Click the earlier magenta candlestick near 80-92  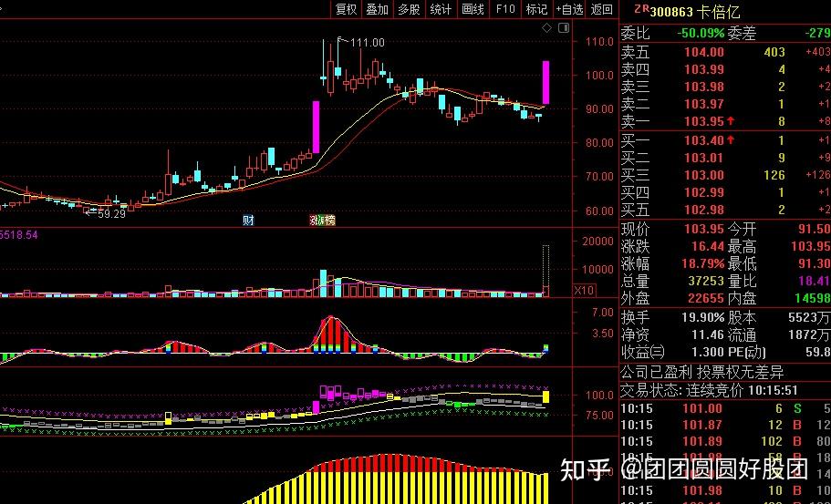tap(317, 127)
